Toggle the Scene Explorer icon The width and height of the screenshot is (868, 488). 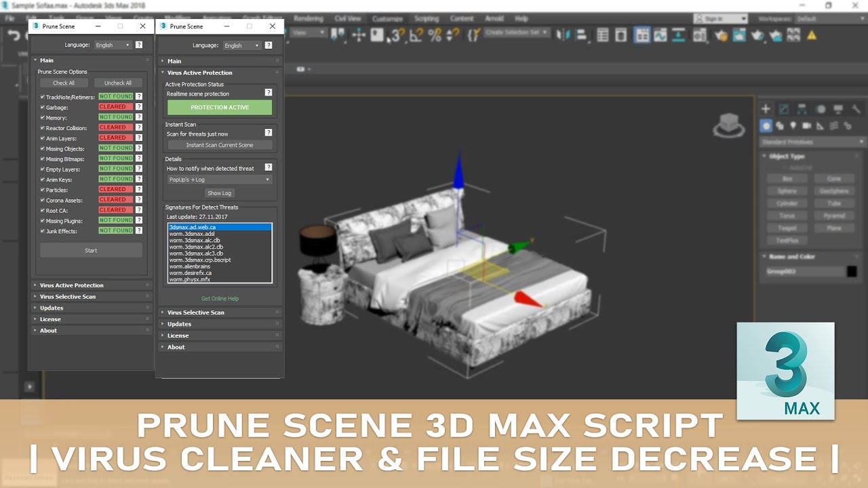603,35
